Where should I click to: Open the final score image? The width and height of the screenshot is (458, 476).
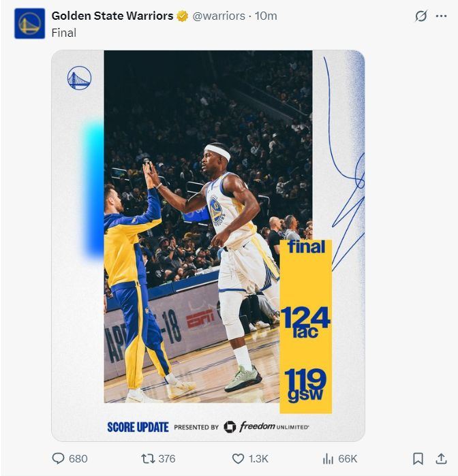coord(208,246)
